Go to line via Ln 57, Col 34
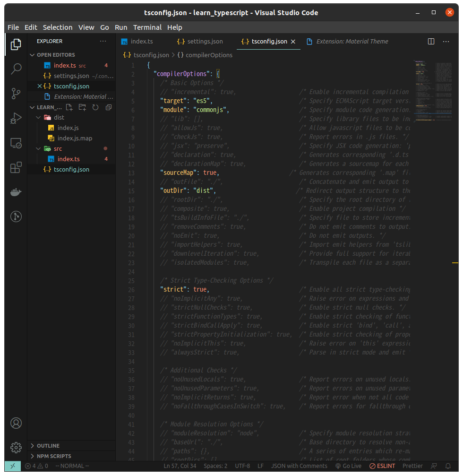Screen dimensions: 463x476 coord(180,466)
